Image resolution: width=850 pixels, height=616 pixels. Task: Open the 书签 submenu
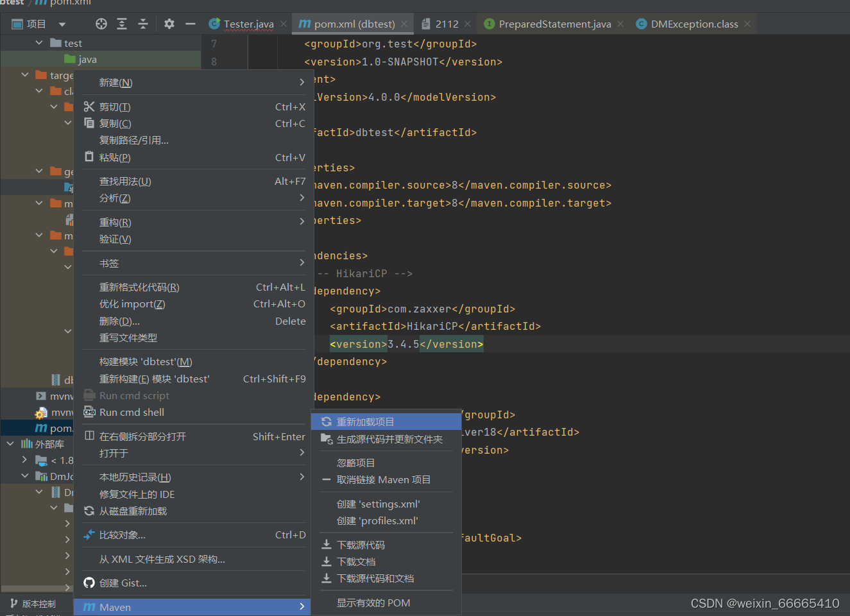192,264
